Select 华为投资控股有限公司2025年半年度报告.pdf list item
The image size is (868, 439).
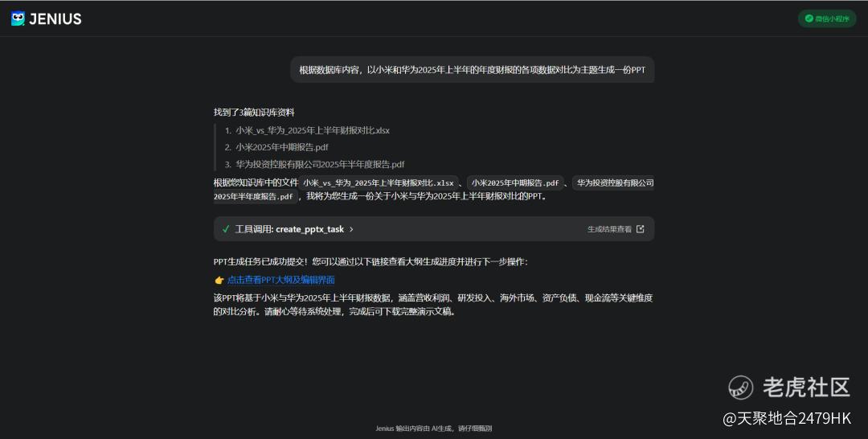[x=320, y=164]
